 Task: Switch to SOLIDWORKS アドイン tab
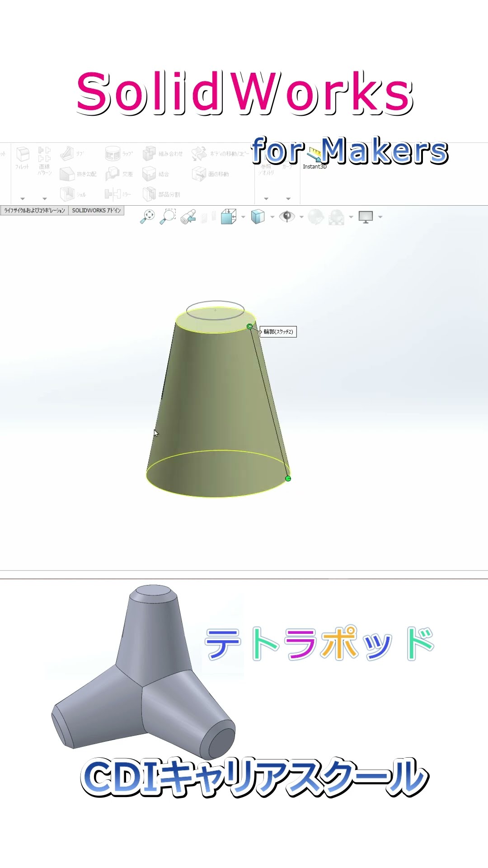tap(96, 211)
